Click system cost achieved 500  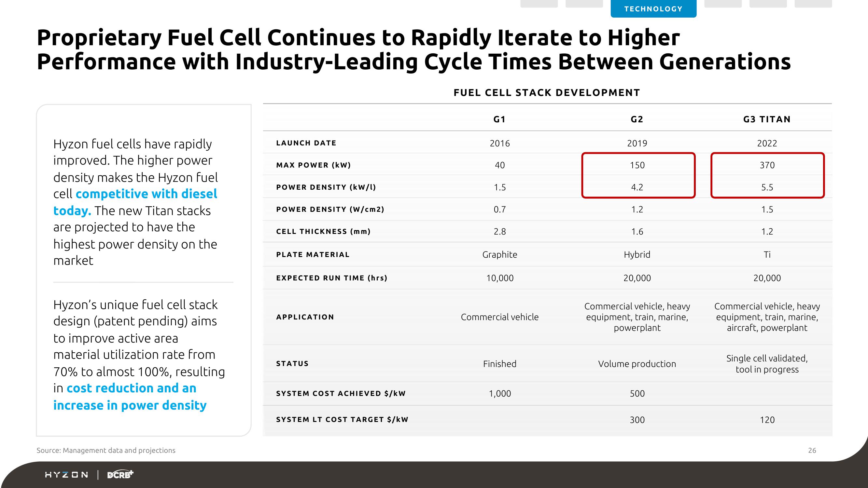pyautogui.click(x=637, y=394)
